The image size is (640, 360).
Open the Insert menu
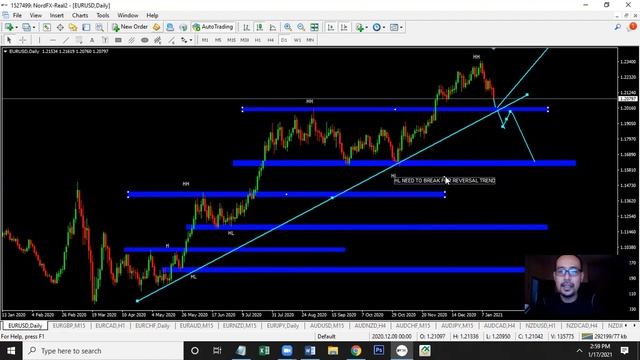coord(57,16)
